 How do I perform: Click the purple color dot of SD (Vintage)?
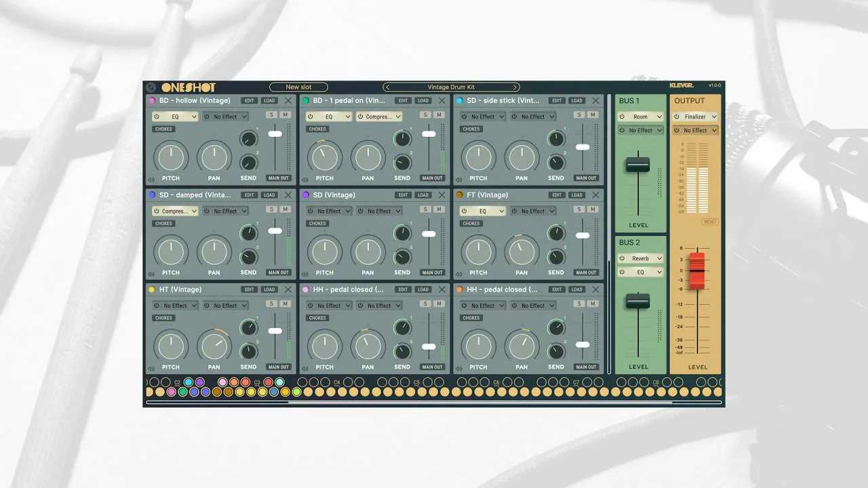[x=306, y=195]
